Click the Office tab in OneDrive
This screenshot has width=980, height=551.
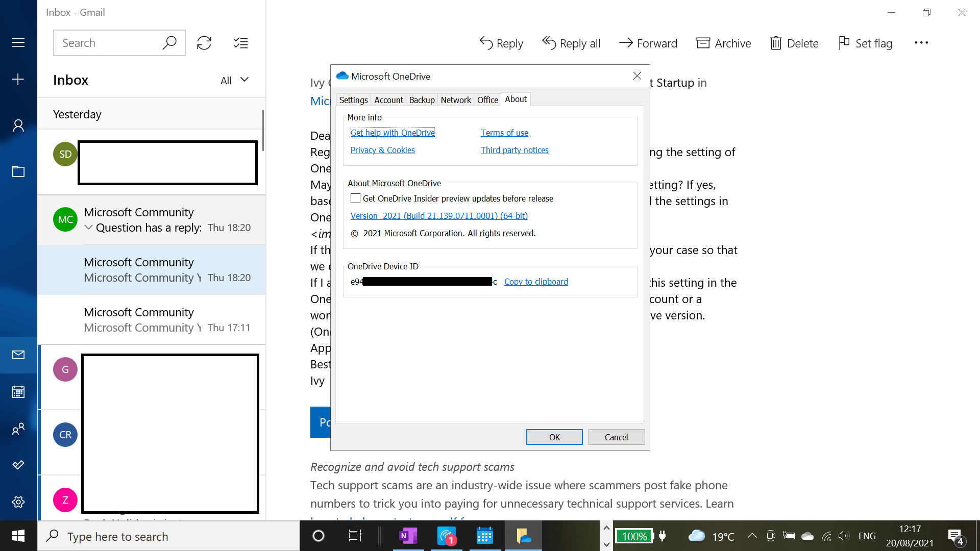[487, 99]
